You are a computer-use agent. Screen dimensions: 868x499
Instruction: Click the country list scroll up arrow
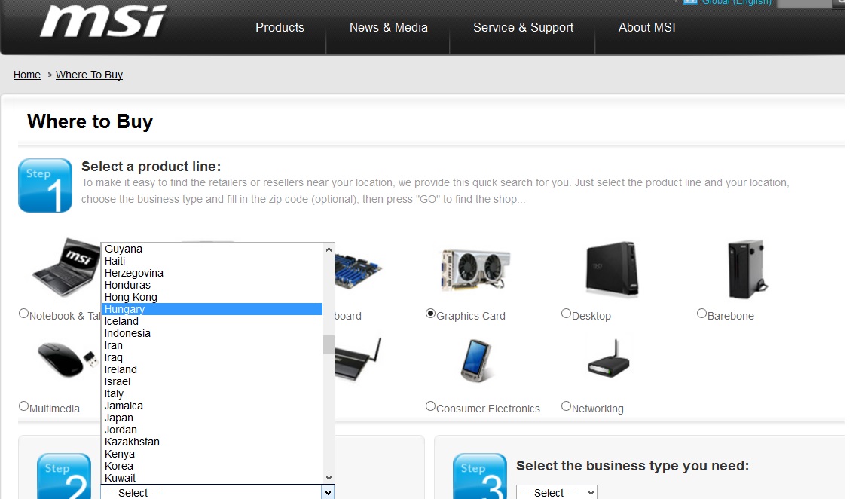coord(329,249)
